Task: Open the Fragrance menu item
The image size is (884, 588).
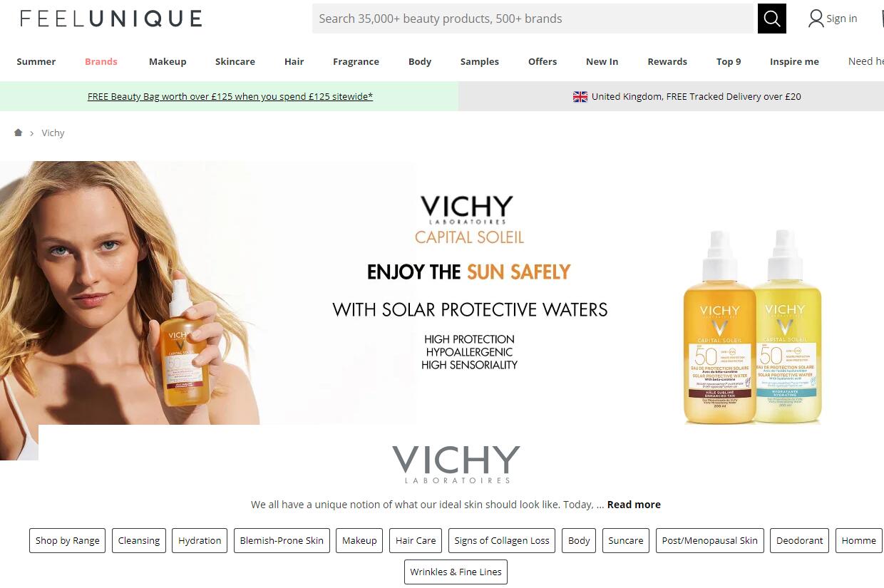Action: click(x=356, y=62)
